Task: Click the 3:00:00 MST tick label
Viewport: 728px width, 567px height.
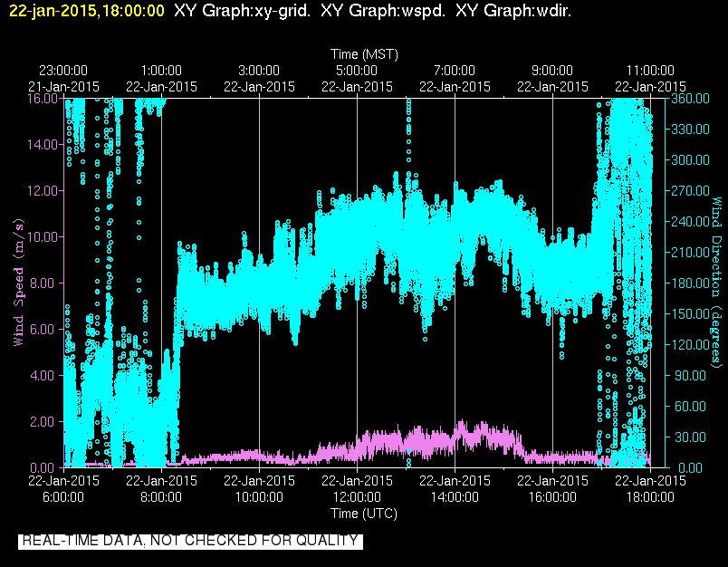Action: 259,71
